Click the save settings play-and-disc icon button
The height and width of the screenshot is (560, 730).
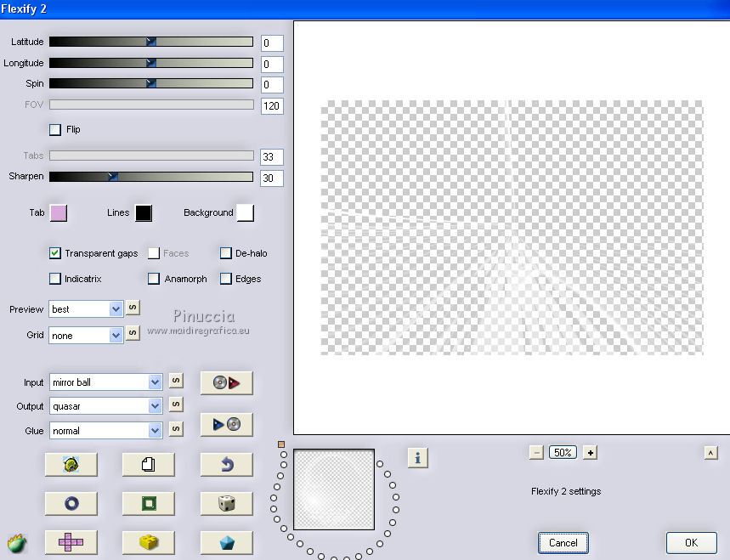227,424
